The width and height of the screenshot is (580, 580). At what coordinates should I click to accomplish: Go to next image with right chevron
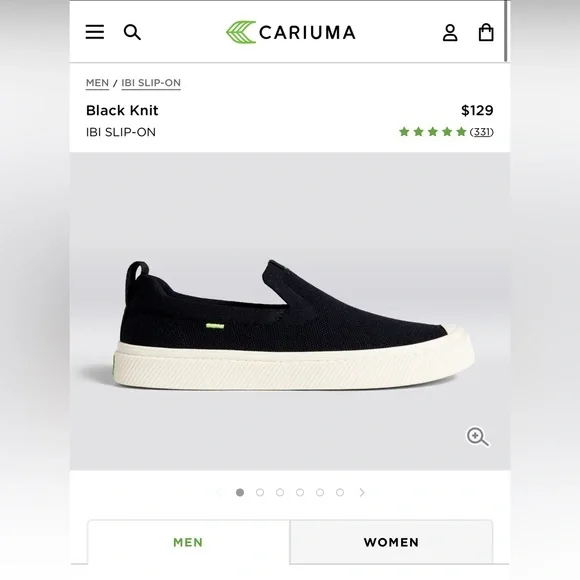(362, 492)
